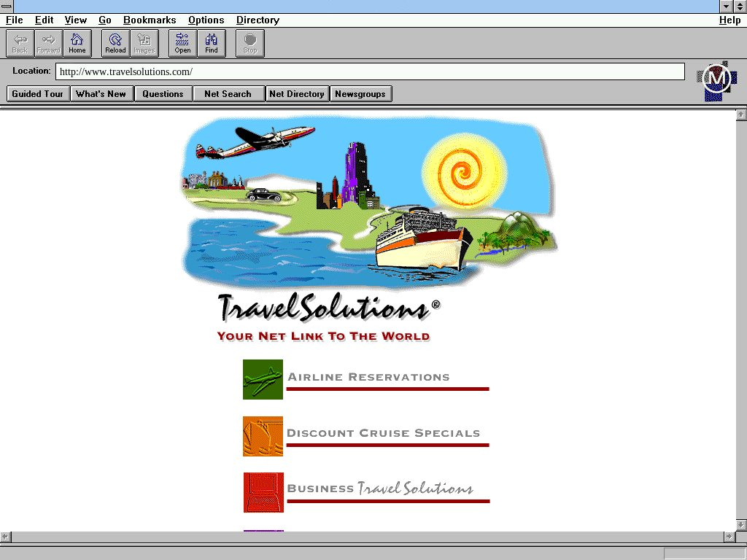
Task: Click the orange cruise ship icon
Action: (x=263, y=436)
